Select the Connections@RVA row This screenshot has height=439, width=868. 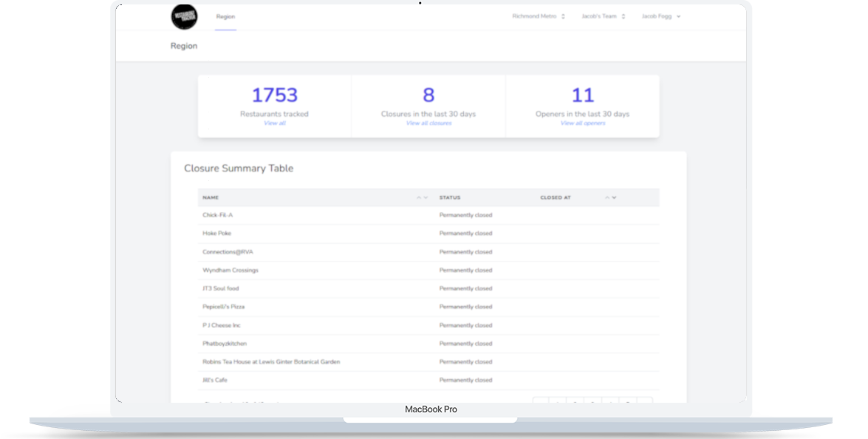point(228,252)
